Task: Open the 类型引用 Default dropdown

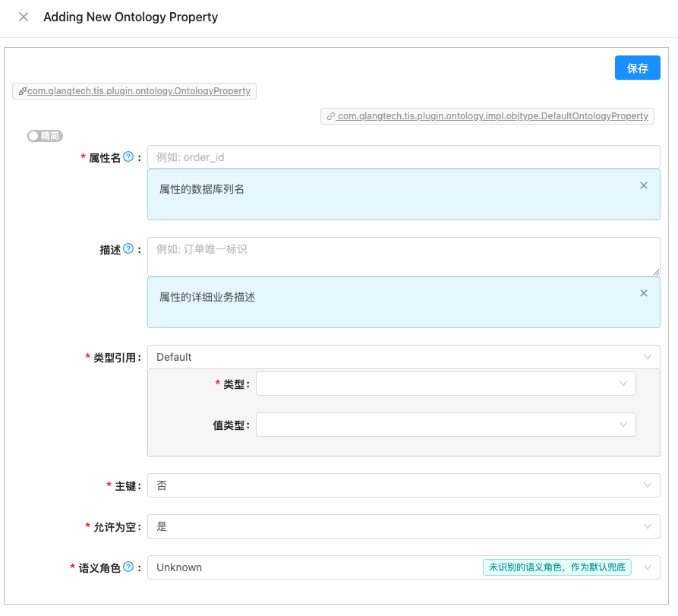Action: (403, 357)
